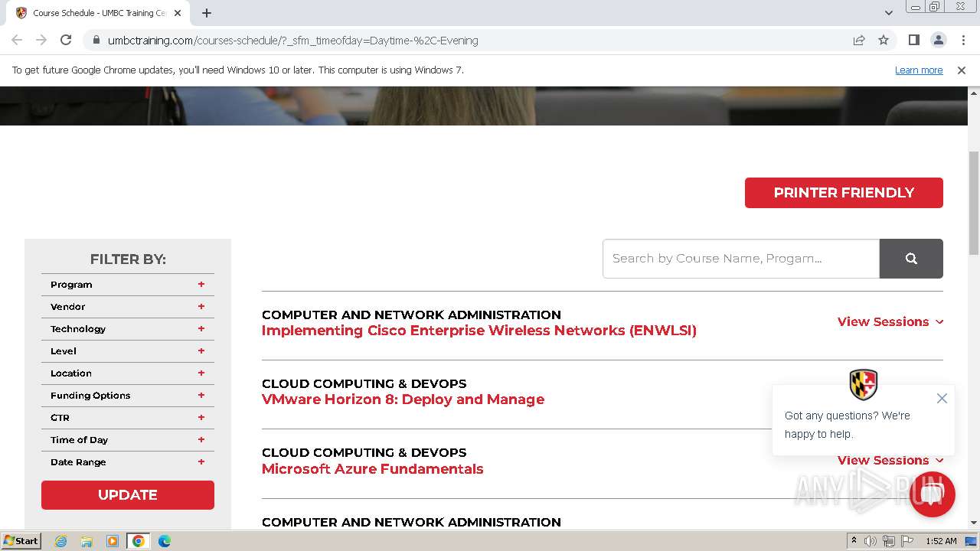
Task: Launch Internet Explorer from the taskbar
Action: pos(60,541)
